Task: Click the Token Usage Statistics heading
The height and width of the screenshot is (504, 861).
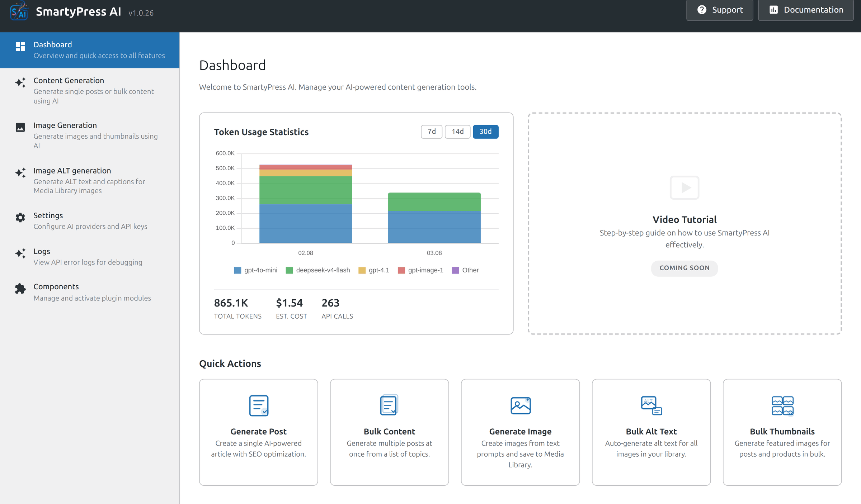Action: tap(261, 132)
